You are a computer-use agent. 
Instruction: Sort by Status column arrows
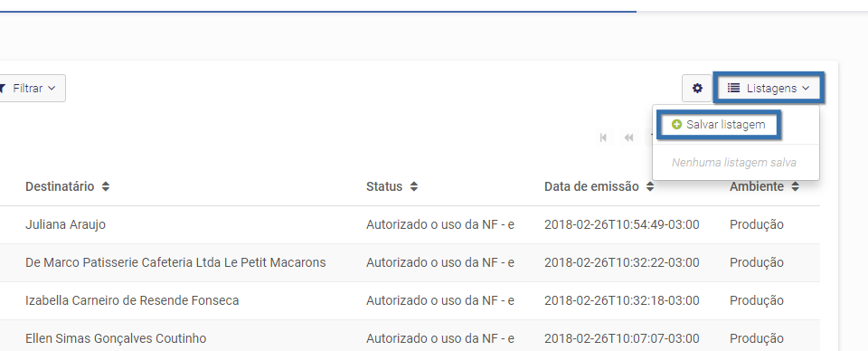coord(413,186)
